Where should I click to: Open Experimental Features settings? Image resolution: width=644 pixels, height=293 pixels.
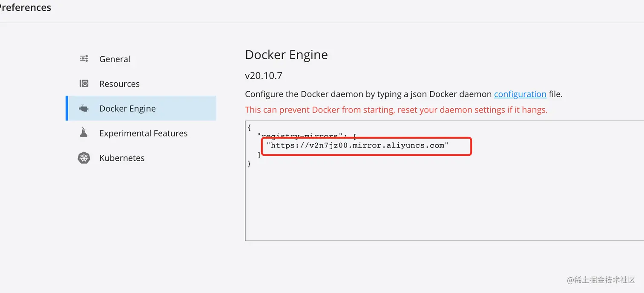coord(143,133)
